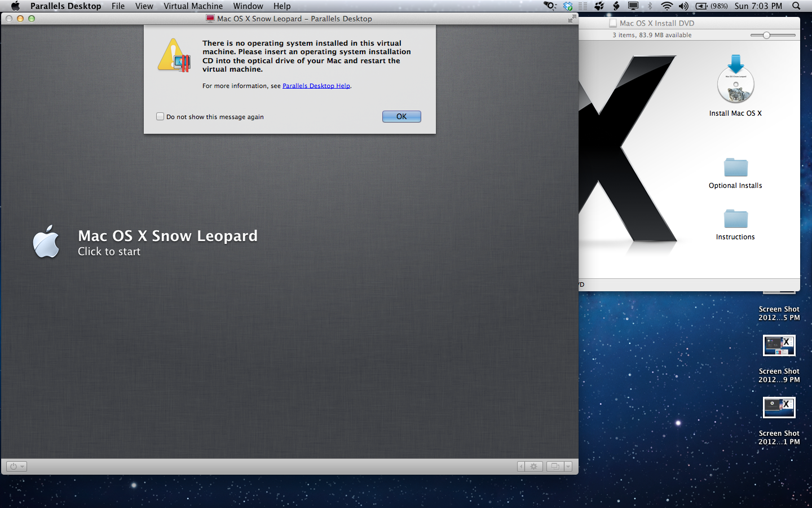Close the Parallels window with red button
Image resolution: width=812 pixels, height=508 pixels.
pyautogui.click(x=9, y=19)
